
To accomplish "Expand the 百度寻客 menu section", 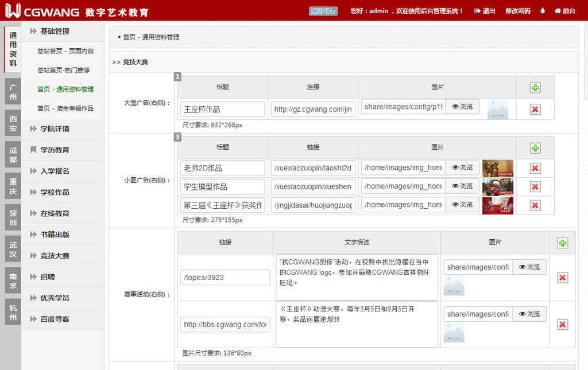I will [x=62, y=320].
